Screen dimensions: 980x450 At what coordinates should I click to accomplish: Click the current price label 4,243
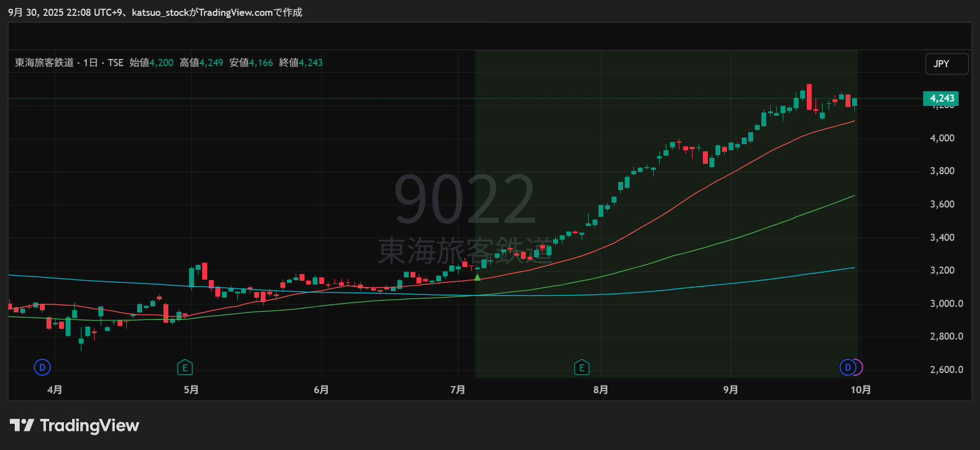click(941, 98)
